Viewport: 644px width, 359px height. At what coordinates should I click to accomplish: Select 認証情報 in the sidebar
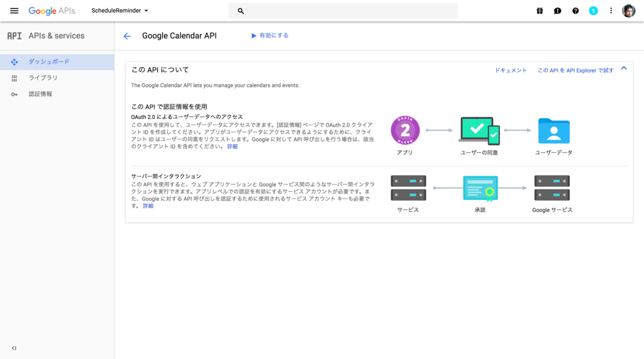[x=57, y=94]
